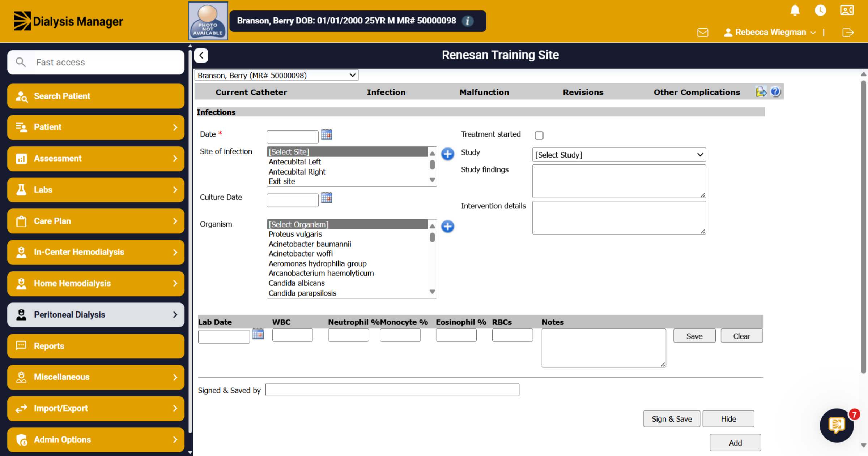
Task: Check the Treatment started checkbox
Action: (539, 135)
